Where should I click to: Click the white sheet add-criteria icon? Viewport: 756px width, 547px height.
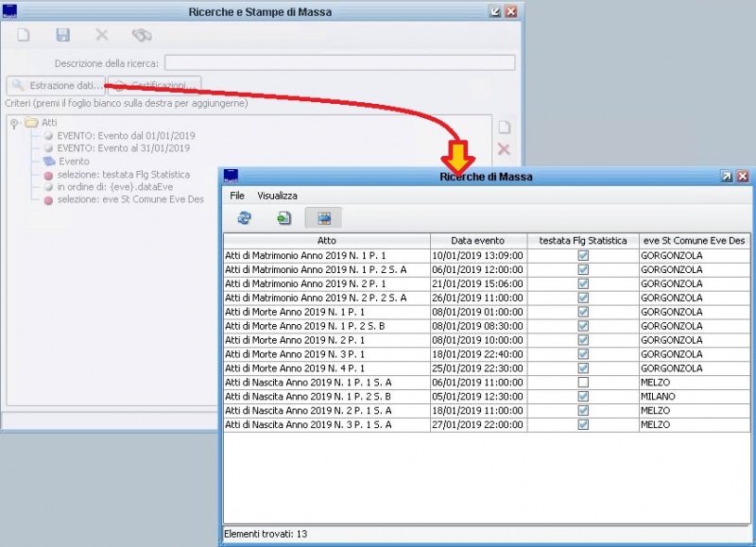pyautogui.click(x=504, y=128)
